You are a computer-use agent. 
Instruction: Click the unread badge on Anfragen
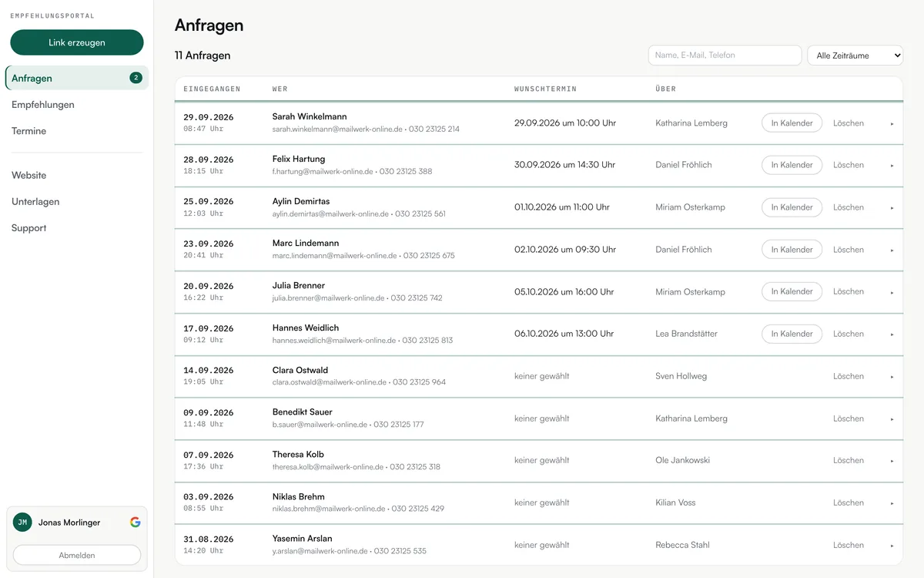pos(136,78)
